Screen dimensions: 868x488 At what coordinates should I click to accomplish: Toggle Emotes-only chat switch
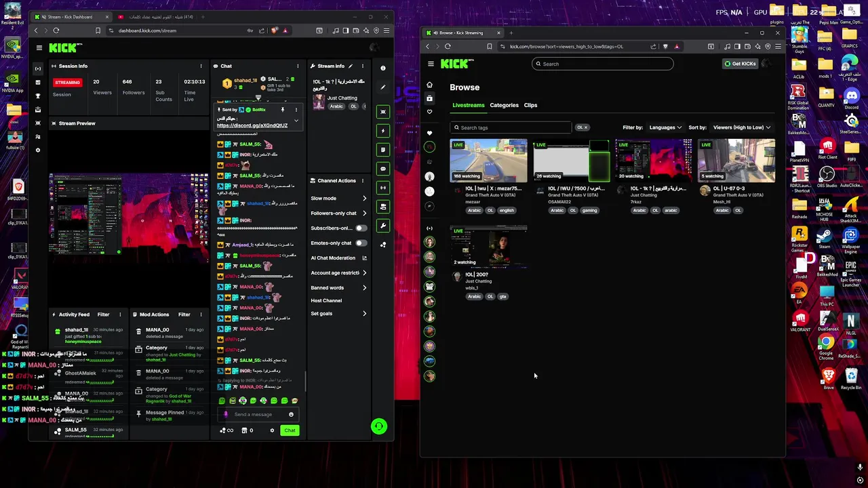pyautogui.click(x=361, y=243)
